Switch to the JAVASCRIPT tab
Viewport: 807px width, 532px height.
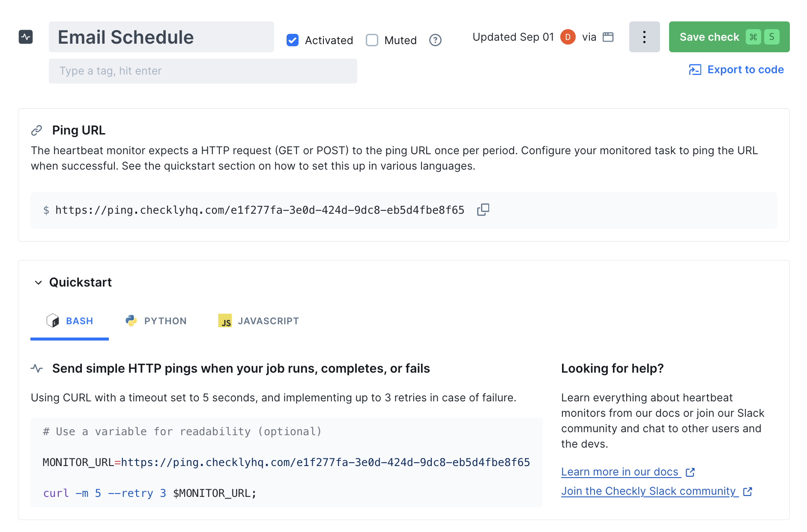259,321
